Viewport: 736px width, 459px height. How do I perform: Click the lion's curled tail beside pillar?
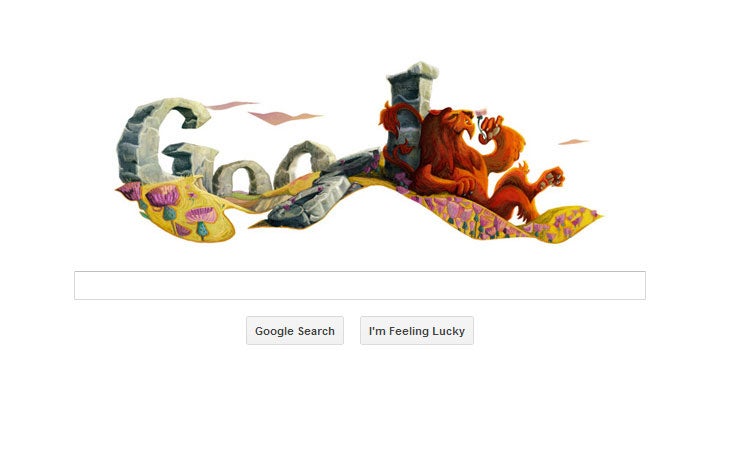397,134
